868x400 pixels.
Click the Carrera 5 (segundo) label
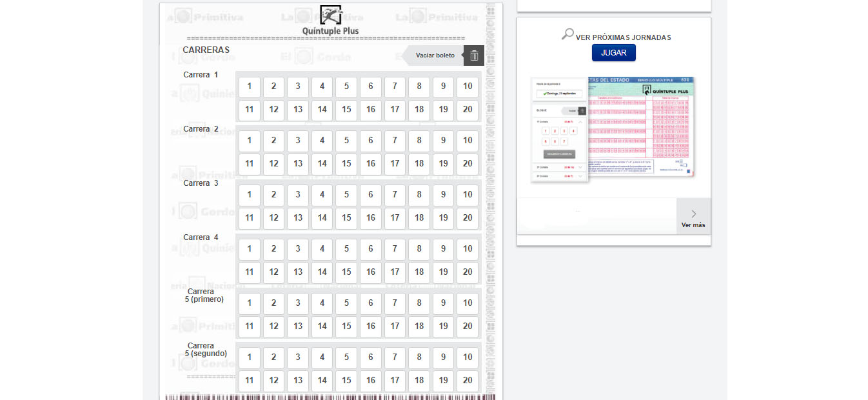[206, 350]
